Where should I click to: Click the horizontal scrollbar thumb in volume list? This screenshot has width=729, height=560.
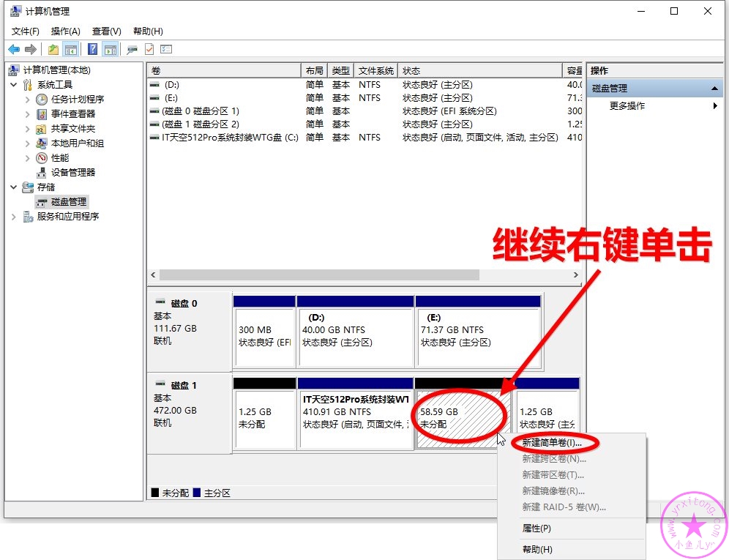[x=319, y=275]
